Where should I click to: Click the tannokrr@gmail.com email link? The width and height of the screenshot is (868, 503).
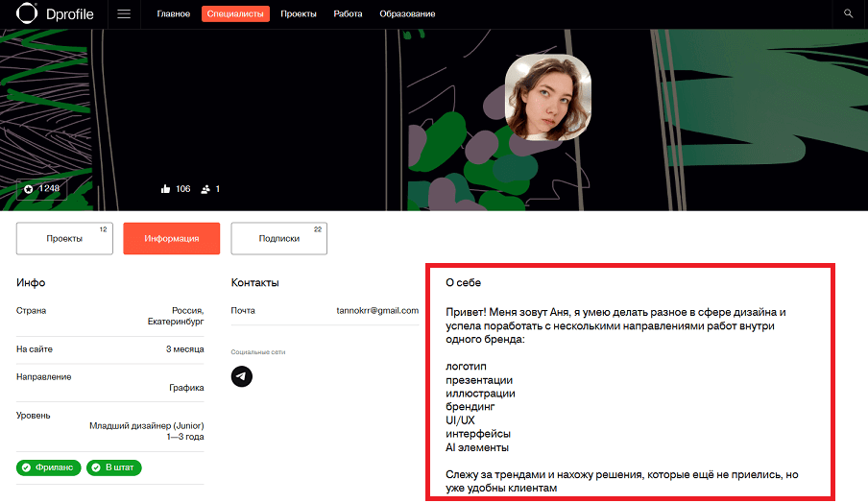click(x=377, y=310)
